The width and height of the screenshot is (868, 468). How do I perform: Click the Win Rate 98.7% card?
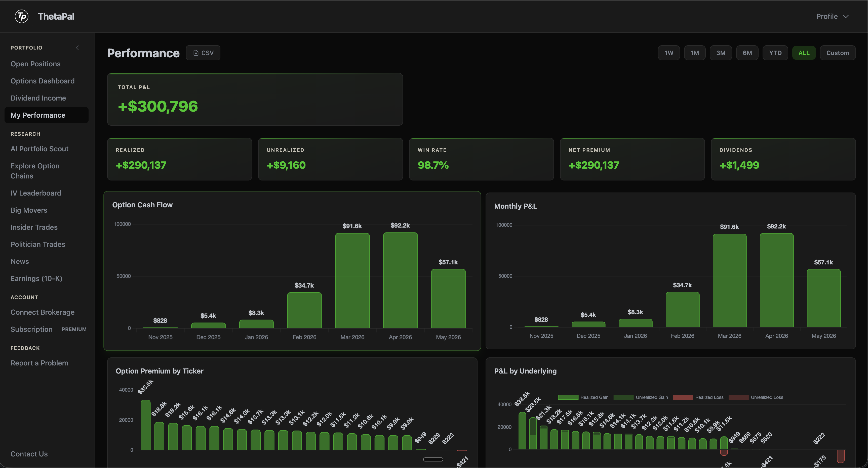[x=482, y=159]
